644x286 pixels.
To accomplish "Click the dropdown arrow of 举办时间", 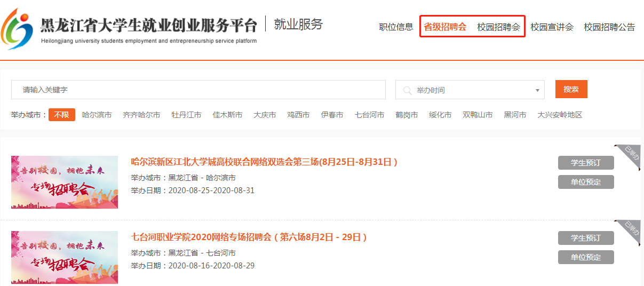I will [x=537, y=90].
